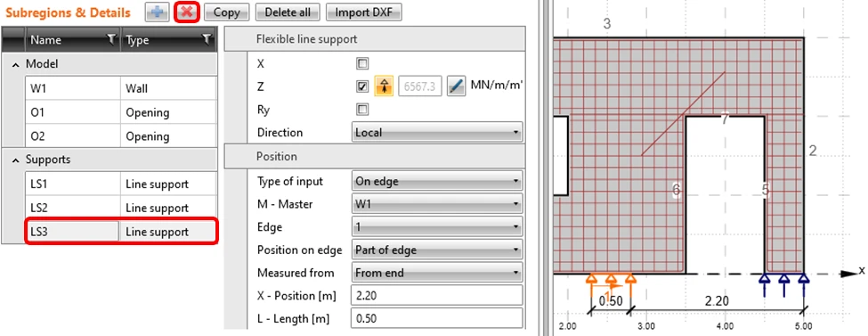This screenshot has height=336, width=868.
Task: Click edge number 7 label in drawing
Action: 726,119
